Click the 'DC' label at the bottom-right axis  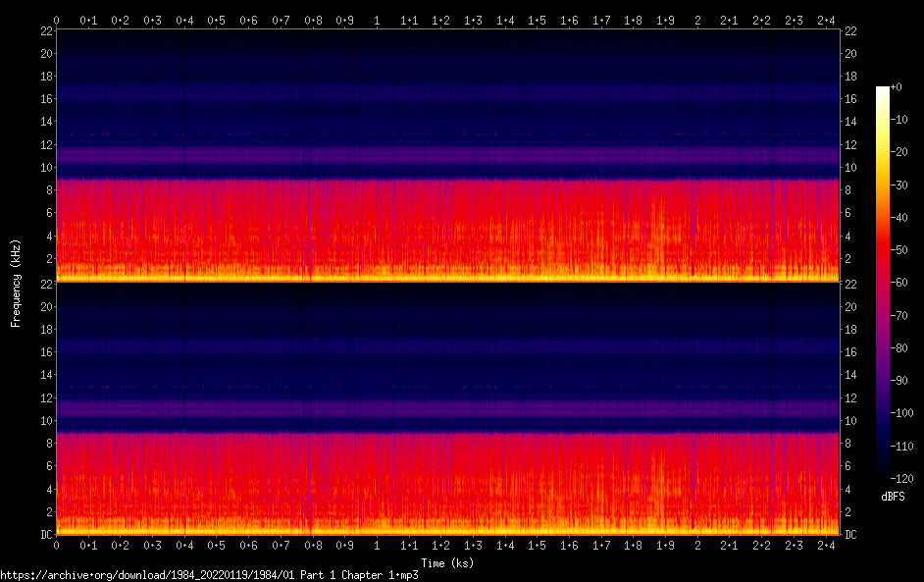(851, 535)
